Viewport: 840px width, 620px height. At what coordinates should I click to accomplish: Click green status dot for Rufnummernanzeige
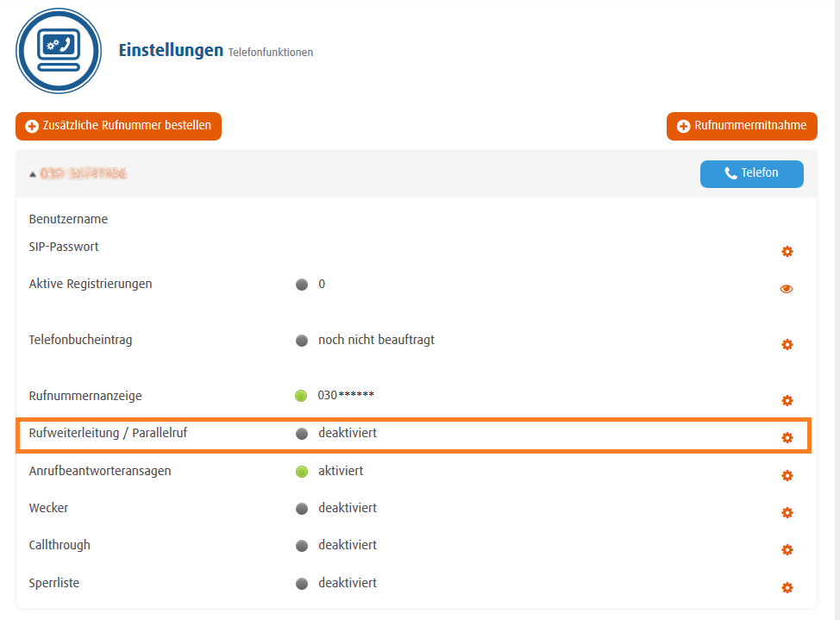(x=301, y=397)
